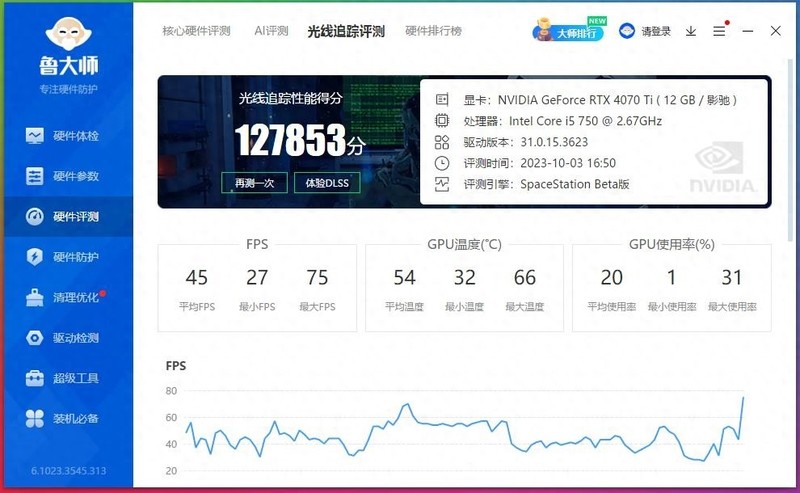Image resolution: width=800 pixels, height=493 pixels.
Task: Click the benchmark engine icon beside 评测引擎
Action: tap(442, 184)
